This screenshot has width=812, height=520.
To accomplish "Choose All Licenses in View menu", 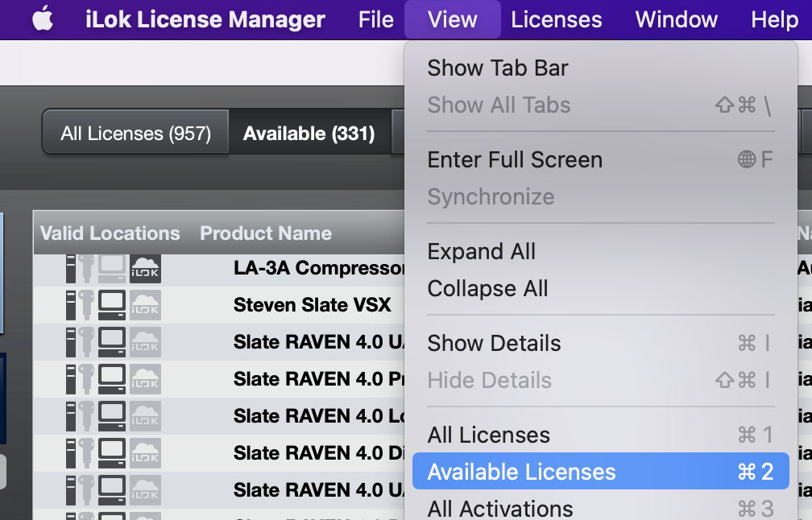I will point(601,435).
